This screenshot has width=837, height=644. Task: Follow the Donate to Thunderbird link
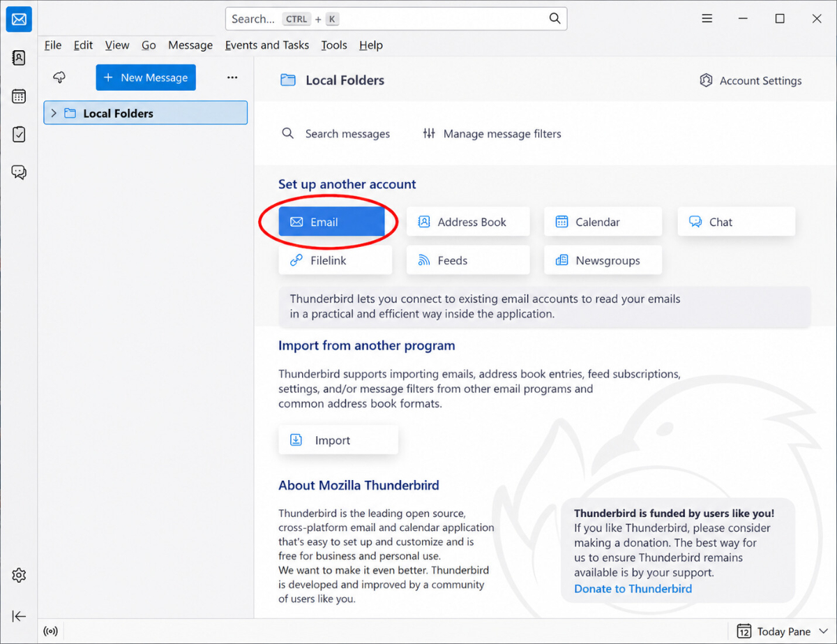pyautogui.click(x=633, y=588)
